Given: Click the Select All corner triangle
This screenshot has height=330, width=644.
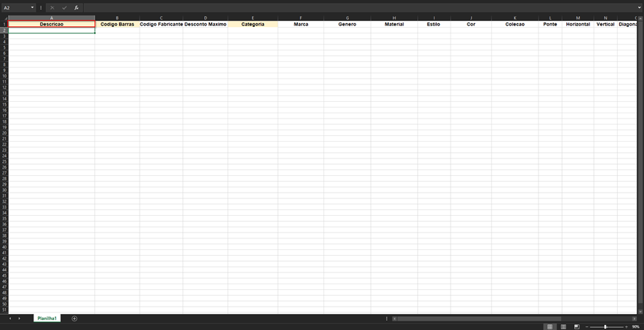Looking at the screenshot, I should [4, 17].
